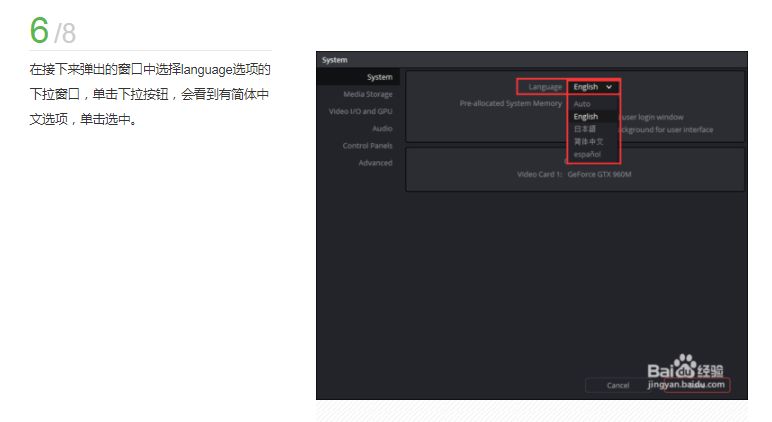
Task: Switch to Advanced settings
Action: click(x=375, y=163)
